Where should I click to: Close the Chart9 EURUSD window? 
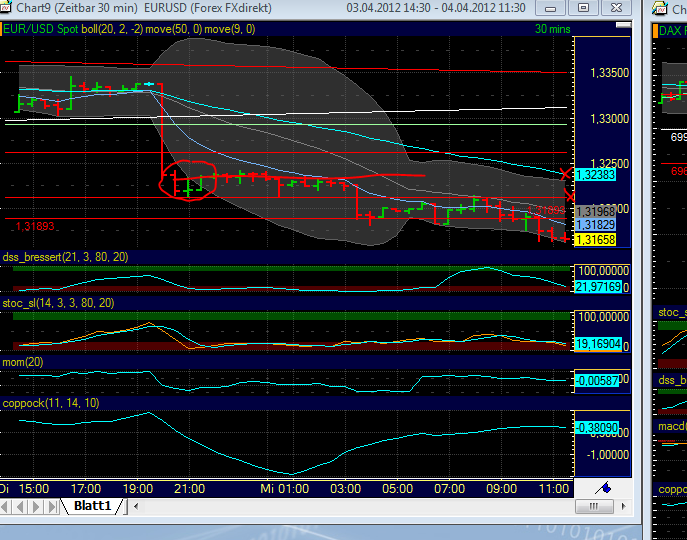(x=616, y=8)
